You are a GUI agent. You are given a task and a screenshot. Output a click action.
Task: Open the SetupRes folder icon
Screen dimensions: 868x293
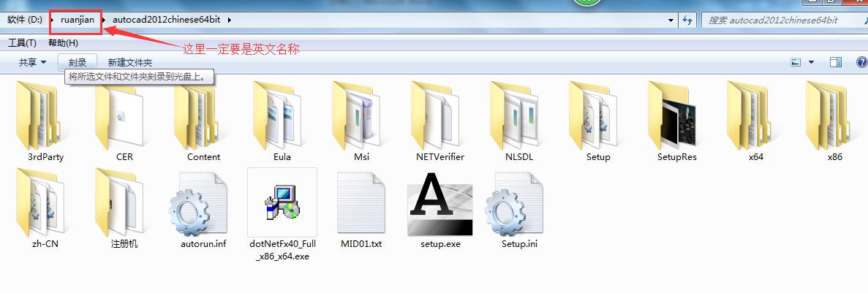click(x=673, y=115)
